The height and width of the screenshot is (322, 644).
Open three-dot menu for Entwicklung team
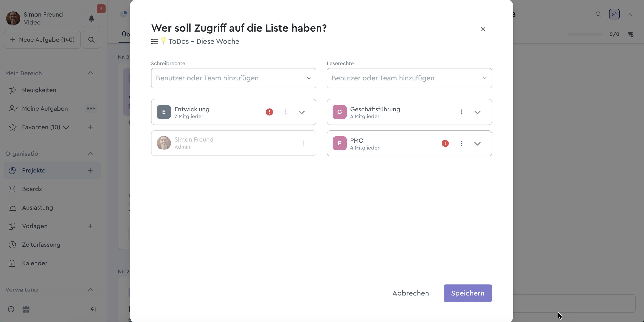pos(286,112)
